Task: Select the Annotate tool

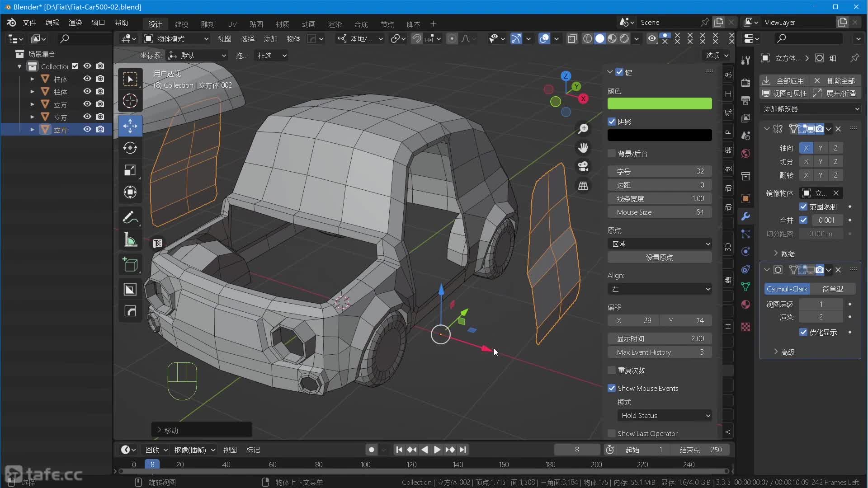Action: tap(130, 217)
